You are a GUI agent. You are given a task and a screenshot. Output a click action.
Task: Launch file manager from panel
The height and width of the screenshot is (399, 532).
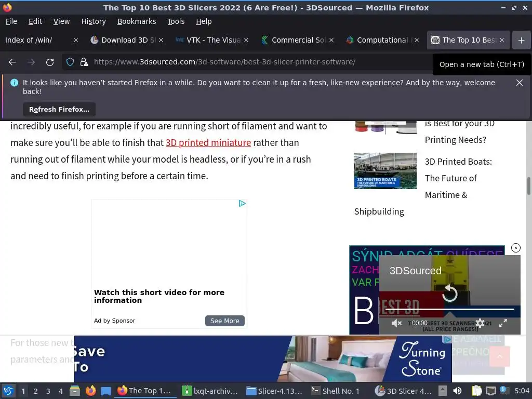[75, 391]
